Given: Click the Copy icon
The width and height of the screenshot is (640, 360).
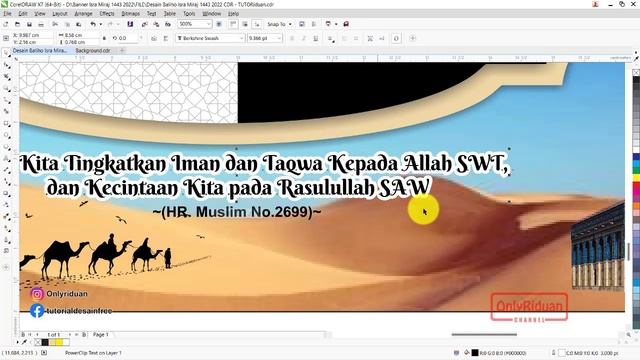Looking at the screenshot, I should [x=67, y=24].
